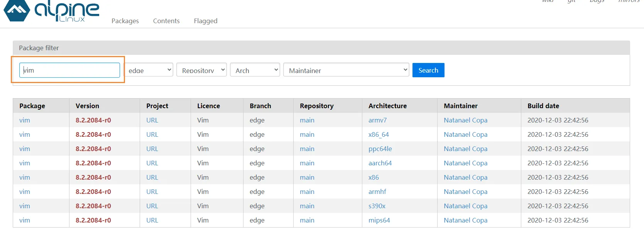This screenshot has height=243, width=644.
Task: Select the armhf architecture link
Action: coord(377,192)
